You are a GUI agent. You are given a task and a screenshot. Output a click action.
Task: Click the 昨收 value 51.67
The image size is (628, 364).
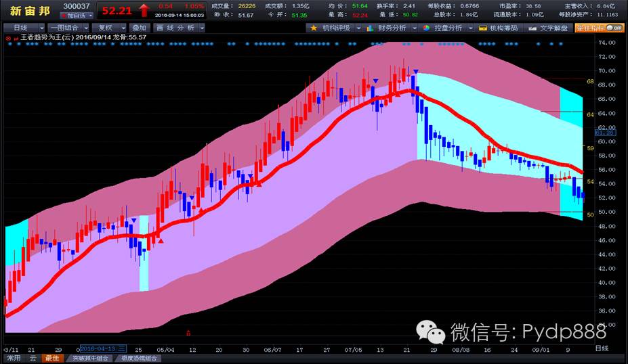point(245,15)
